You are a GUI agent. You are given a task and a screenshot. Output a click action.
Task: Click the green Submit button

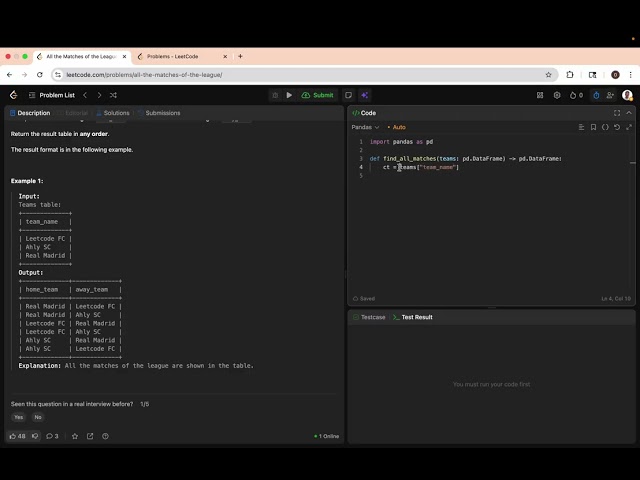pyautogui.click(x=318, y=95)
